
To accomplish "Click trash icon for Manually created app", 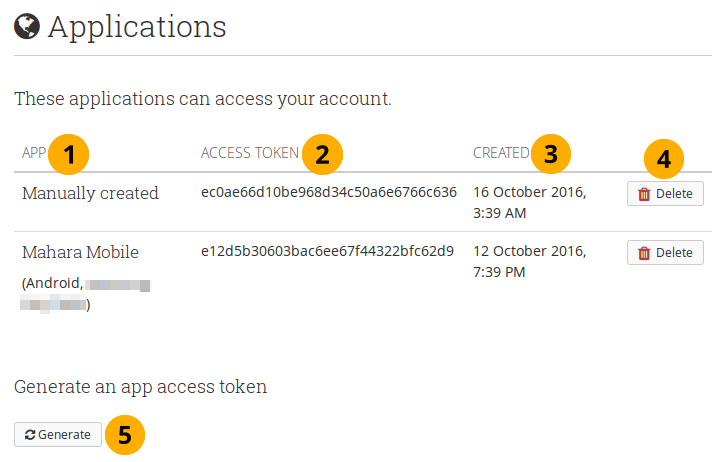I will tap(644, 194).
